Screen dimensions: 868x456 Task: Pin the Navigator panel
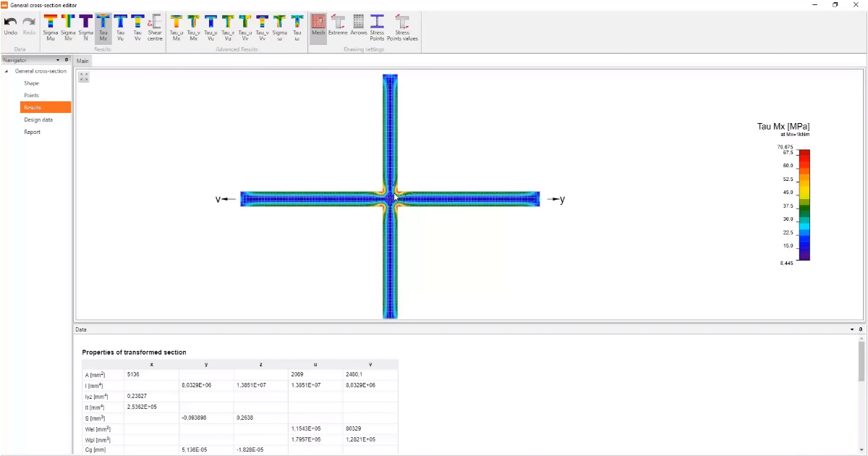pyautogui.click(x=67, y=60)
